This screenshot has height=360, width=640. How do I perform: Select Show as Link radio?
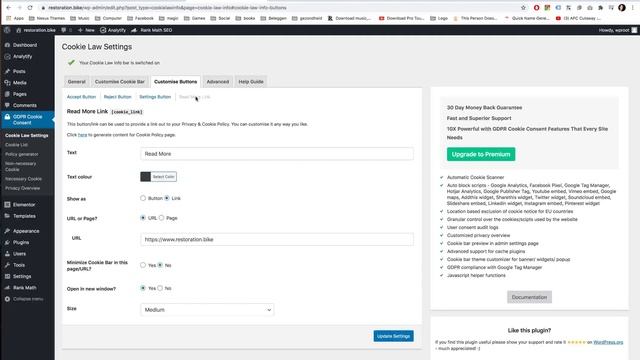(167, 198)
